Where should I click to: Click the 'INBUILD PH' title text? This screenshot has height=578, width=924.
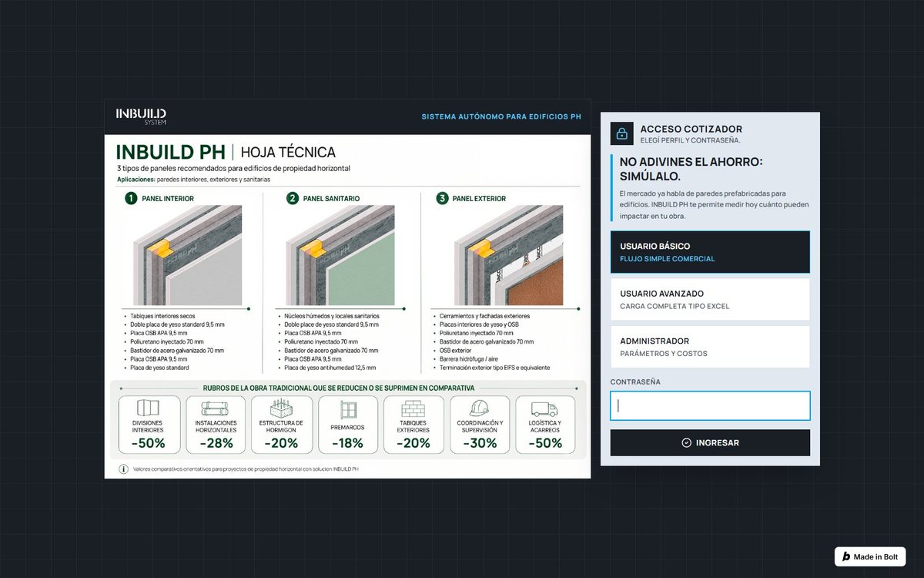tap(171, 152)
